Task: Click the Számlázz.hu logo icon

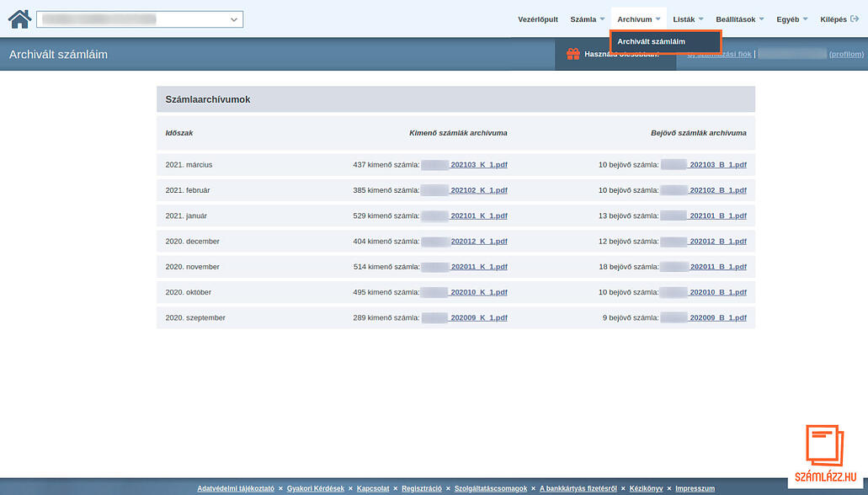Action: click(825, 446)
